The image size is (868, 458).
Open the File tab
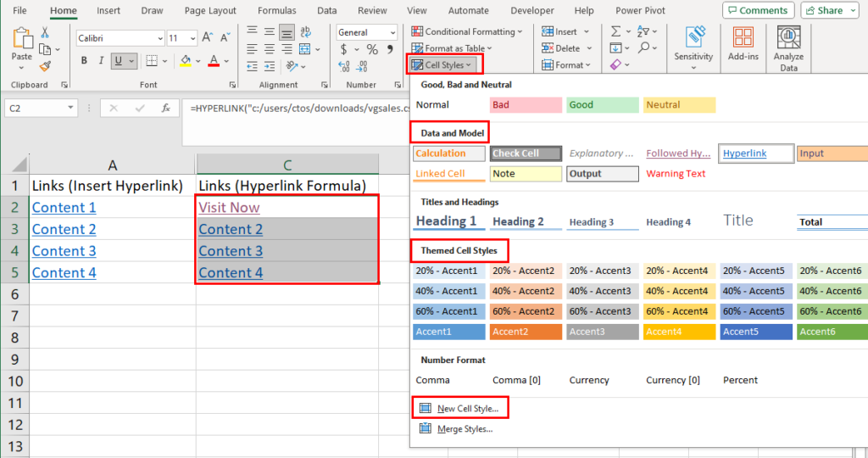point(20,10)
